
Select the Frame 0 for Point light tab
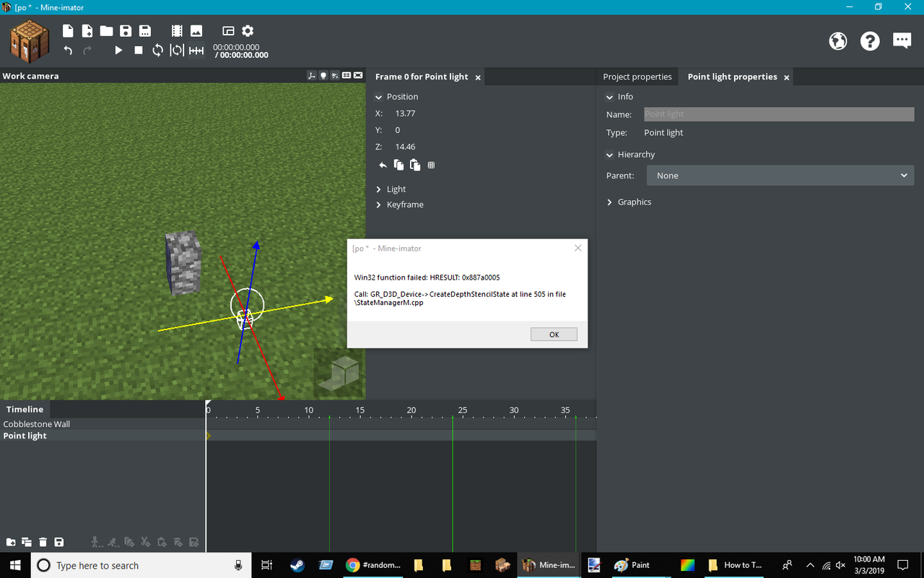[421, 76]
